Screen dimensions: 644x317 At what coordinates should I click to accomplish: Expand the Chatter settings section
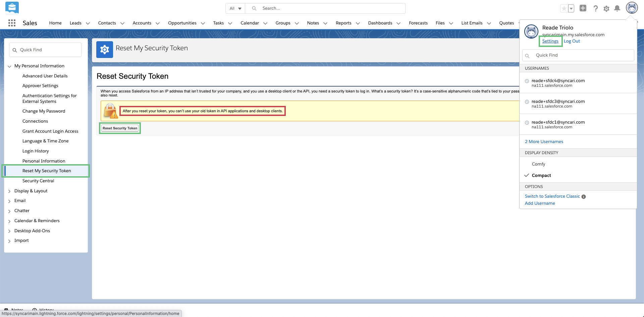9,211
